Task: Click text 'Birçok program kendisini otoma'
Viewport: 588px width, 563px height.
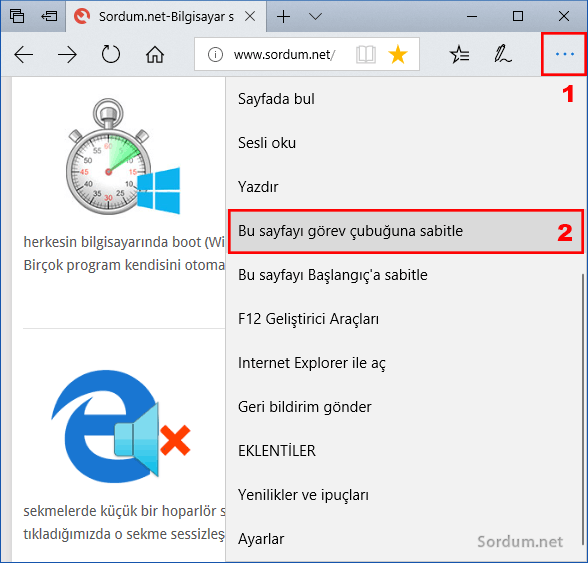Action: click(x=124, y=265)
